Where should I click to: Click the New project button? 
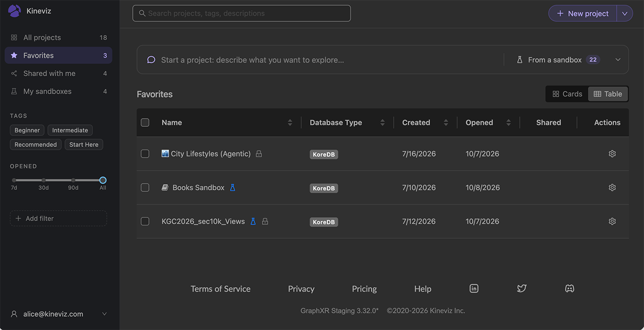(583, 14)
